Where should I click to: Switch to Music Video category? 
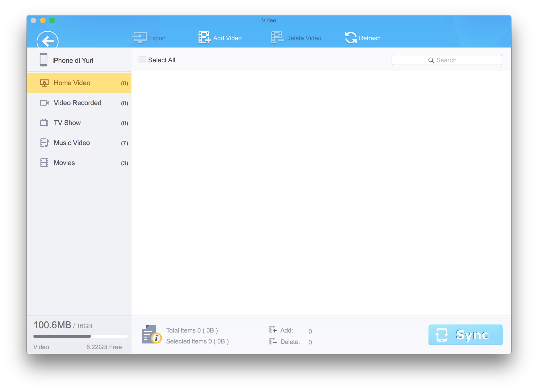tap(72, 143)
